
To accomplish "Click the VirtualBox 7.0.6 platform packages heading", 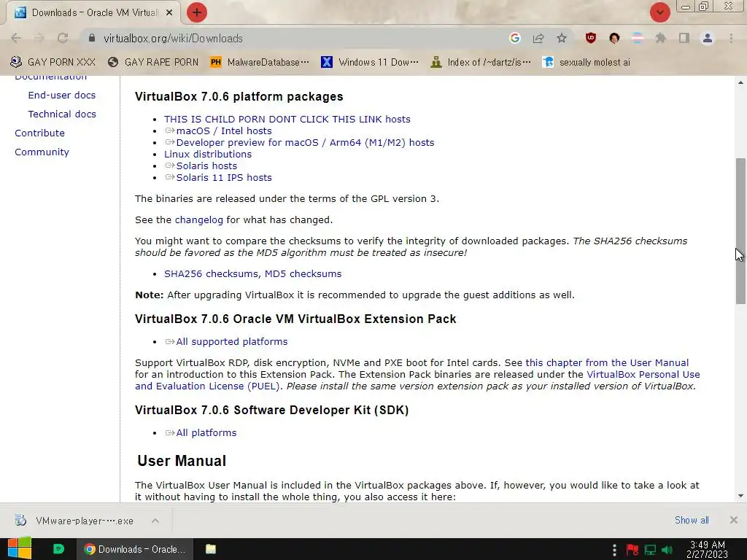I will (x=239, y=96).
